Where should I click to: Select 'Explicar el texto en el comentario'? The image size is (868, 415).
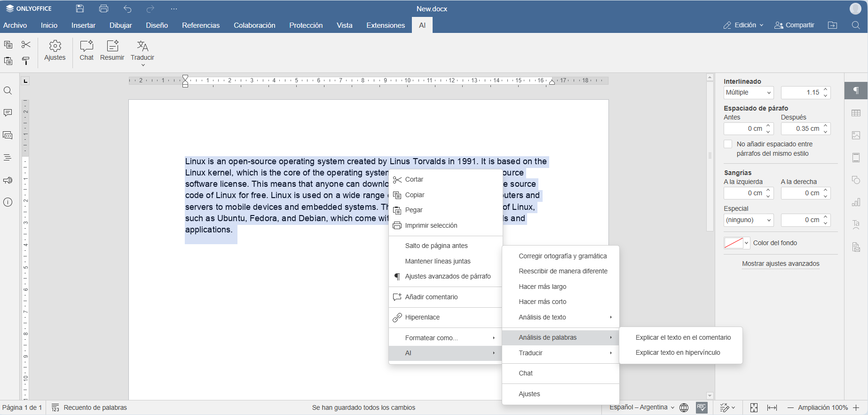tap(683, 337)
